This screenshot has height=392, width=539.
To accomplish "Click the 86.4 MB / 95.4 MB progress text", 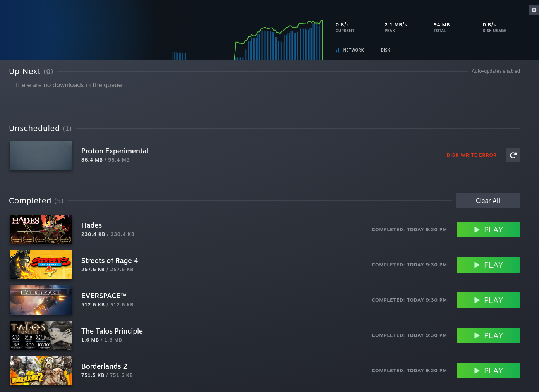I will coord(105,160).
